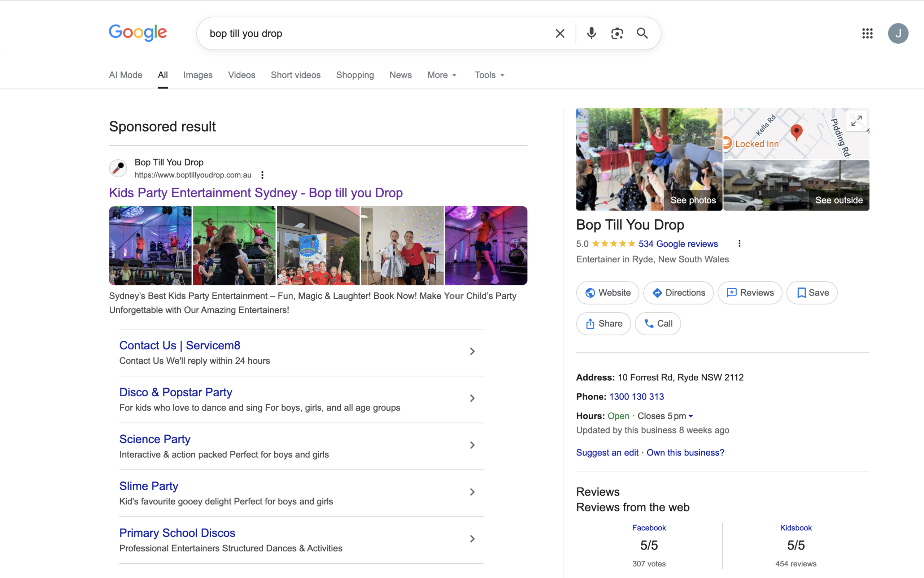This screenshot has width=924, height=578.
Task: Open 534 Google reviews link
Action: point(678,244)
